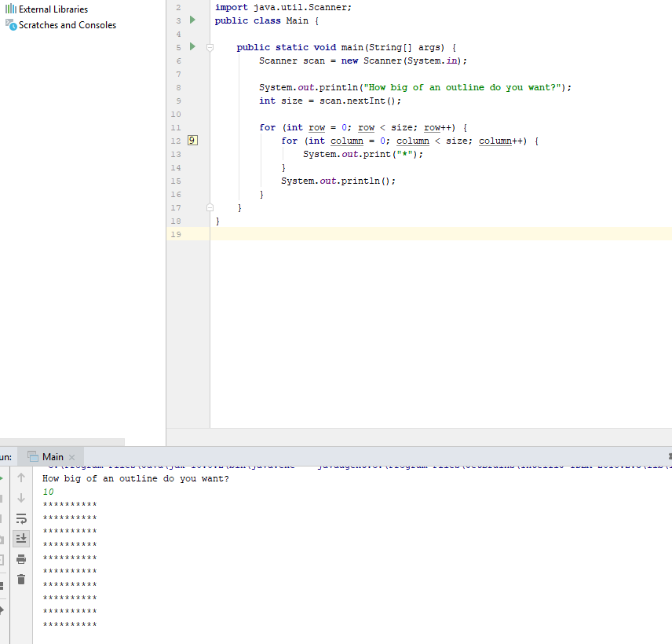Toggle soft-wrap in the Run console
Image resolution: width=672 pixels, height=644 pixels.
(21, 518)
